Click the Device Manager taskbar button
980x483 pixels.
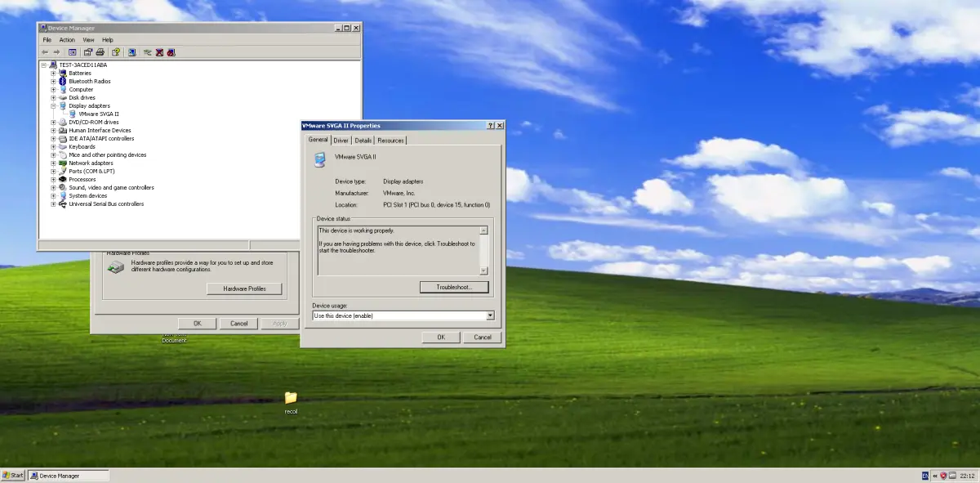[x=68, y=475]
